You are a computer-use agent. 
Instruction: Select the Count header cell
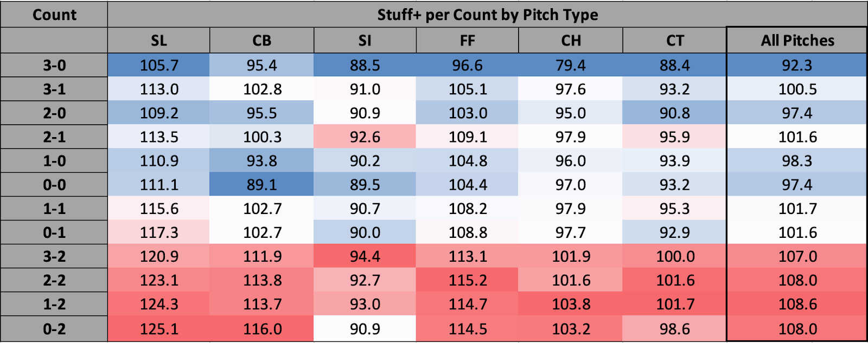(54, 15)
